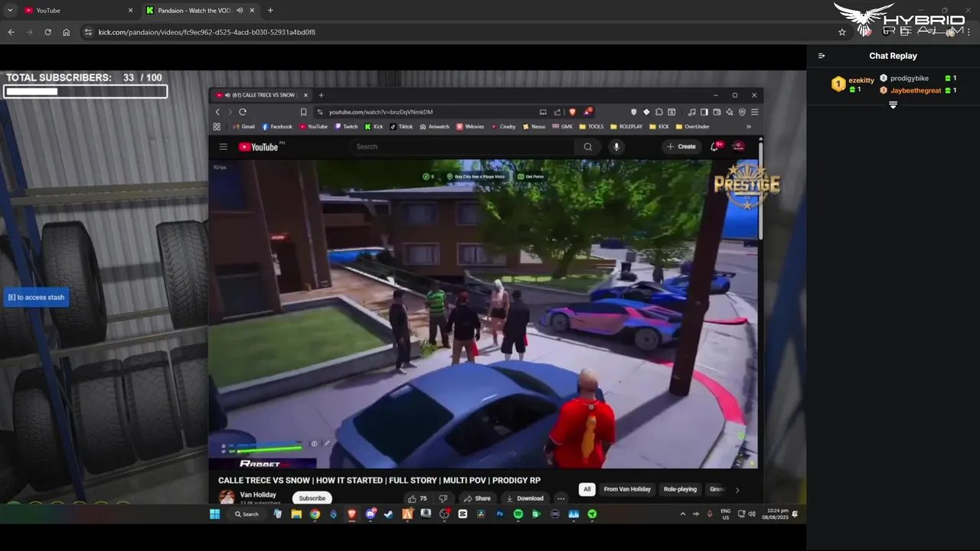980x551 pixels.
Task: Reload the Kick page
Action: point(47,32)
